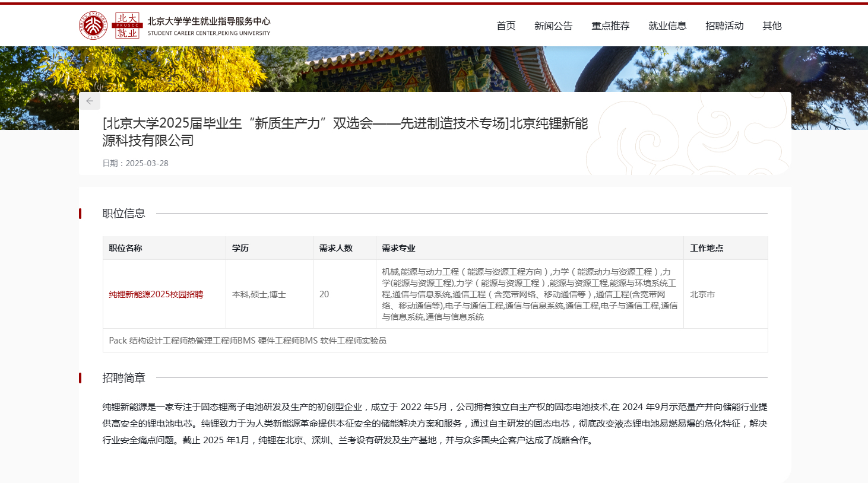Click the STUDENT CAREER CENTER, PEKING UNIVERSITY subtitle
The image size is (868, 483).
click(209, 33)
